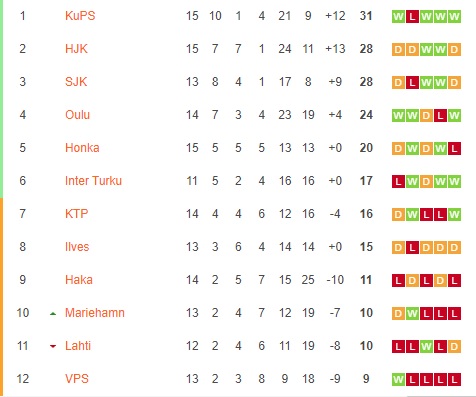Click VPS's green W form badge

(398, 379)
